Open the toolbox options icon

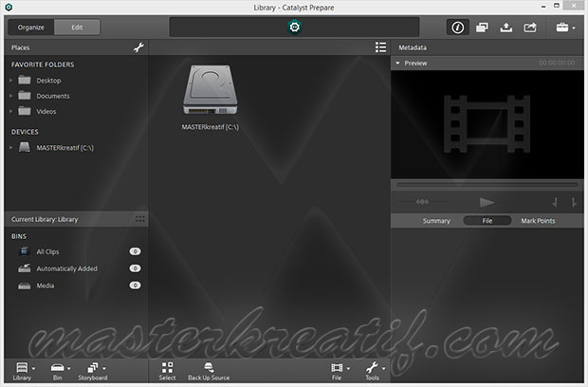click(562, 28)
